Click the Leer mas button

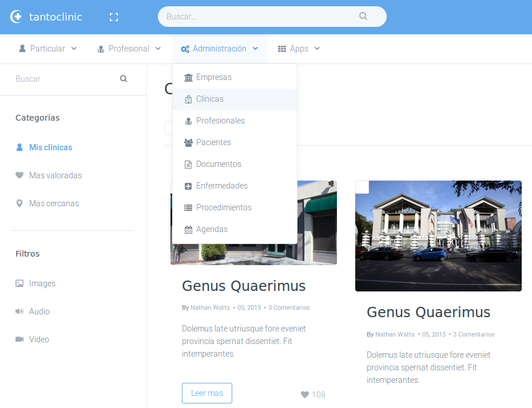(x=207, y=393)
